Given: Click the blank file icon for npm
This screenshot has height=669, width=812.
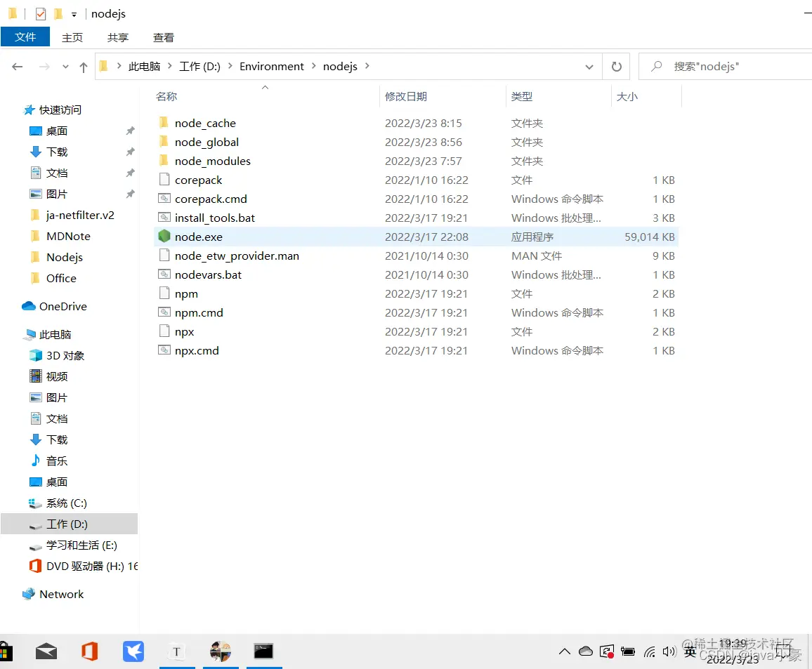Looking at the screenshot, I should (164, 293).
